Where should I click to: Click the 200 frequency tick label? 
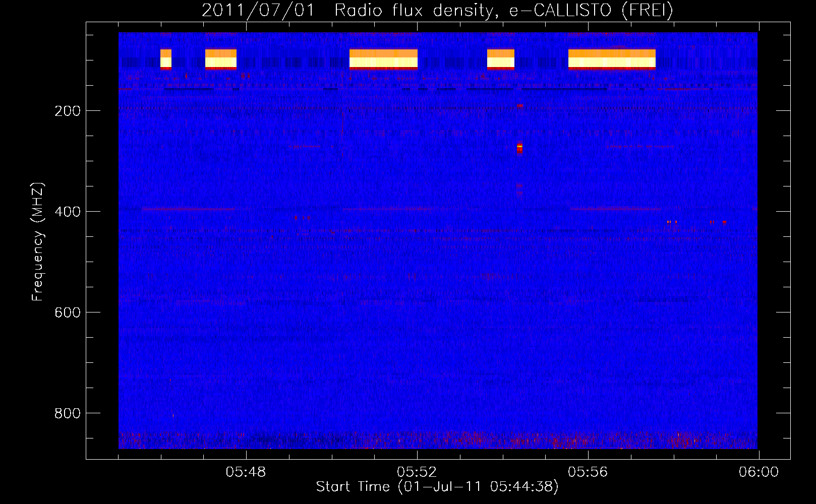pyautogui.click(x=67, y=111)
